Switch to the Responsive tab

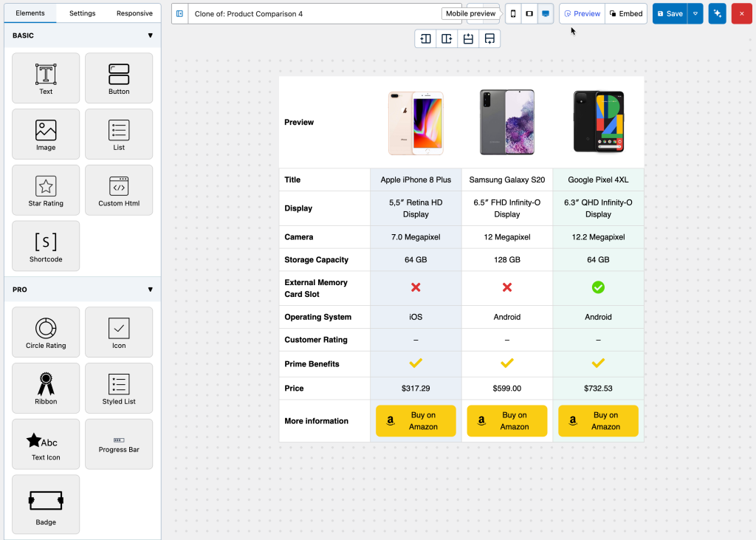134,13
